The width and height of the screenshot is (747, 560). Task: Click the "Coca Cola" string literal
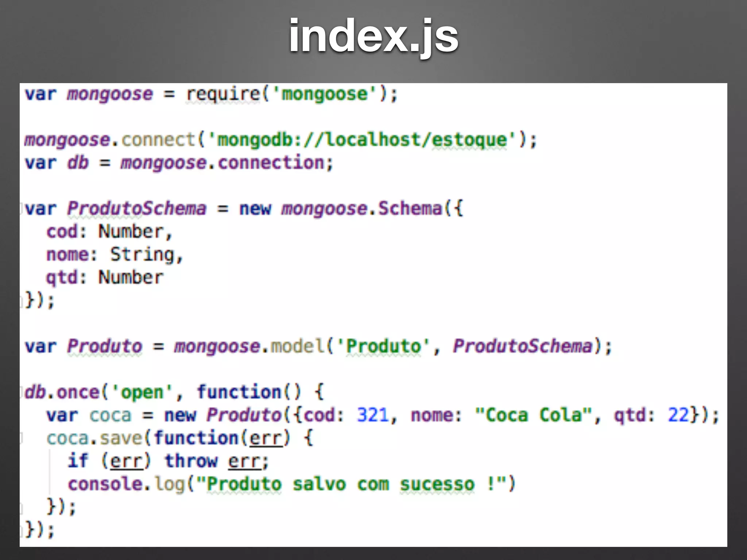(x=533, y=415)
